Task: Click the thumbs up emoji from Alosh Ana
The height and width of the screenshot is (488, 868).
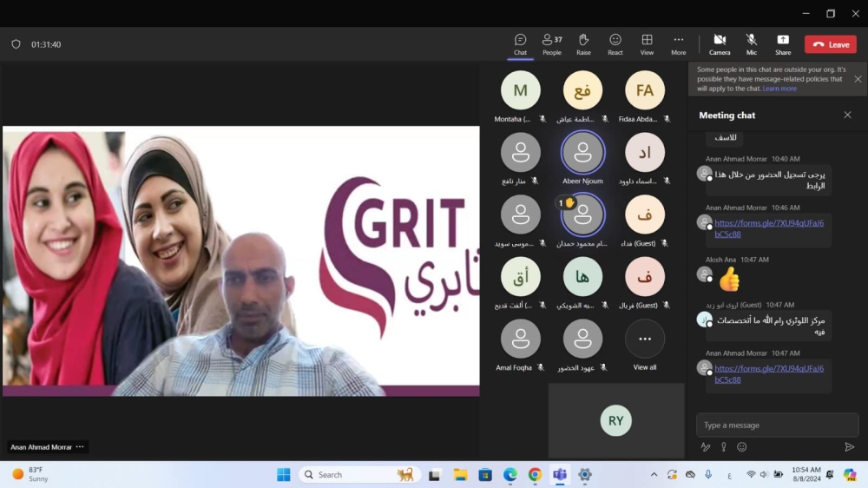Action: (x=729, y=280)
